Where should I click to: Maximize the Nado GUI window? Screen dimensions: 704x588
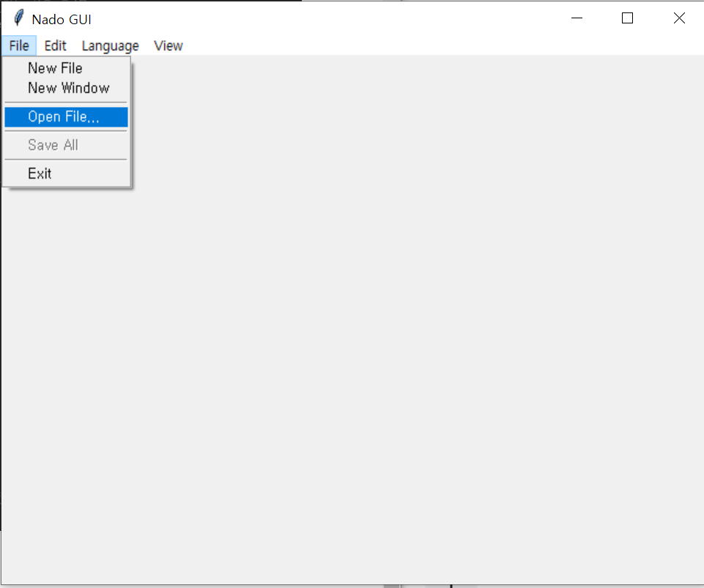point(627,18)
